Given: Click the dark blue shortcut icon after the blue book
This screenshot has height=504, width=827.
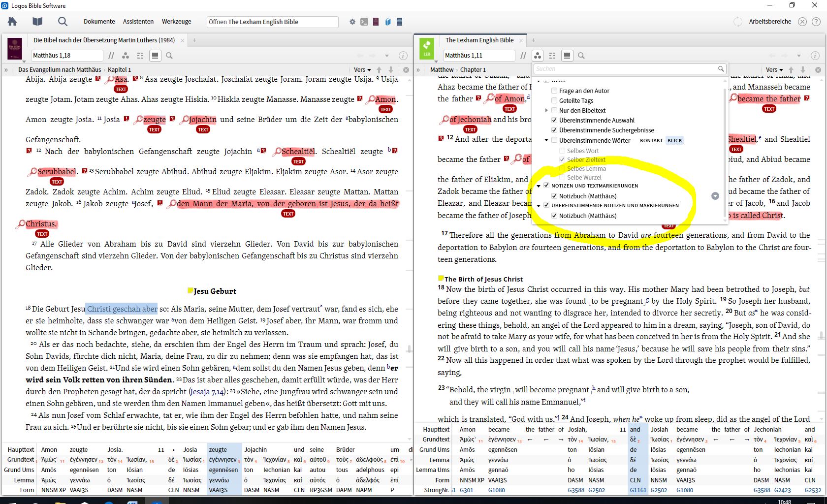Looking at the screenshot, I should pyautogui.click(x=399, y=22).
